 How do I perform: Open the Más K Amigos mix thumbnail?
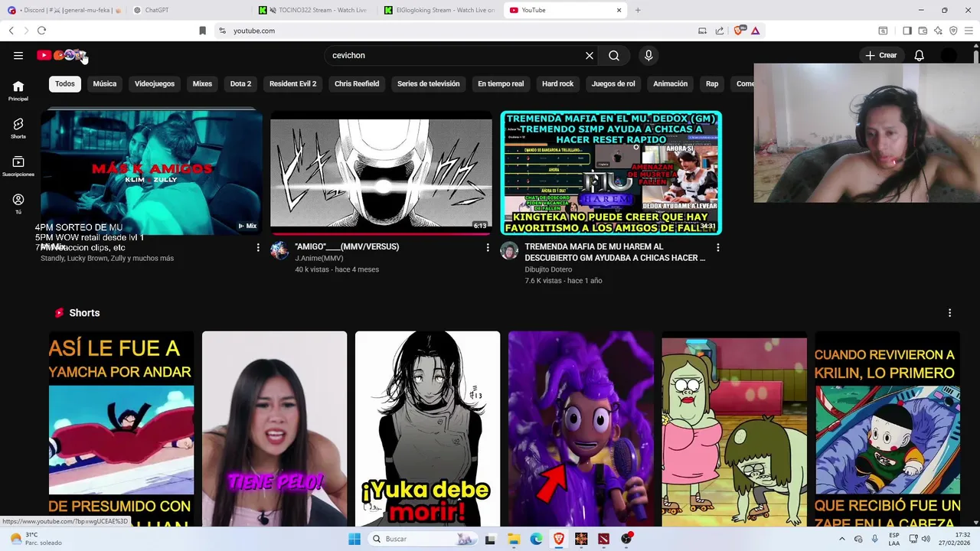point(152,172)
